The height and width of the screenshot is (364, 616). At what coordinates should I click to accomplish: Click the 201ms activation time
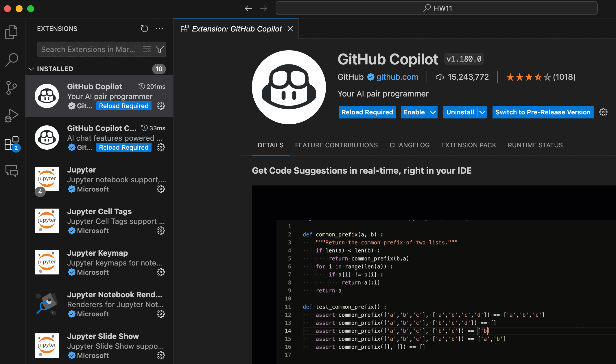pyautogui.click(x=152, y=86)
